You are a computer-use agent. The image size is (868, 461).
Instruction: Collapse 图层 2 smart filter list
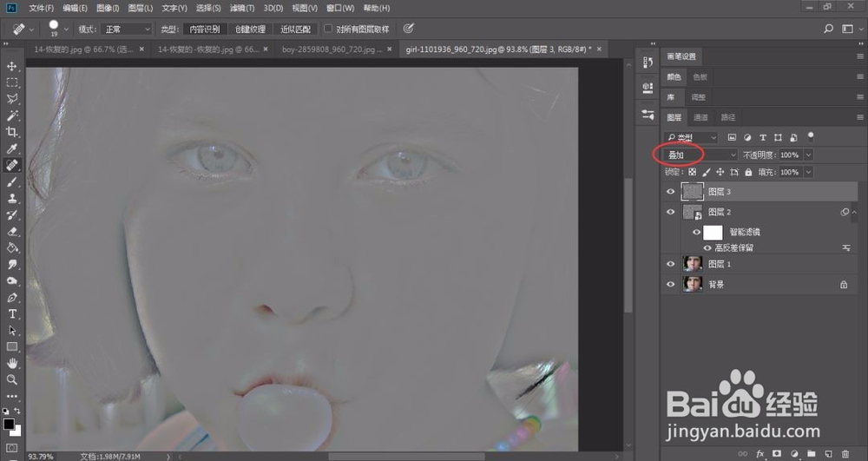[854, 212]
